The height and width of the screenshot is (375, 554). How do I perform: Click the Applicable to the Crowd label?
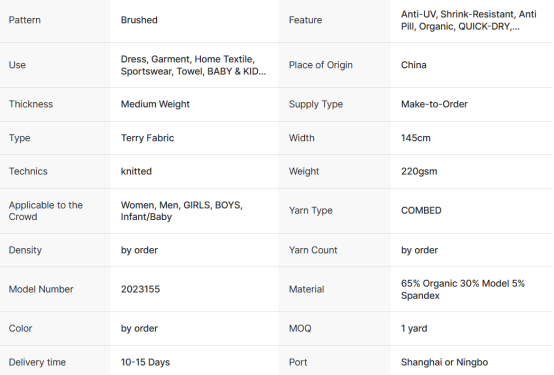tap(46, 211)
